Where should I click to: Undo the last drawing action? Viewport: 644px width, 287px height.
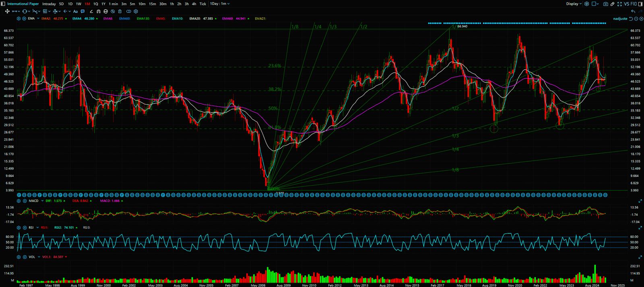tap(633, 11)
